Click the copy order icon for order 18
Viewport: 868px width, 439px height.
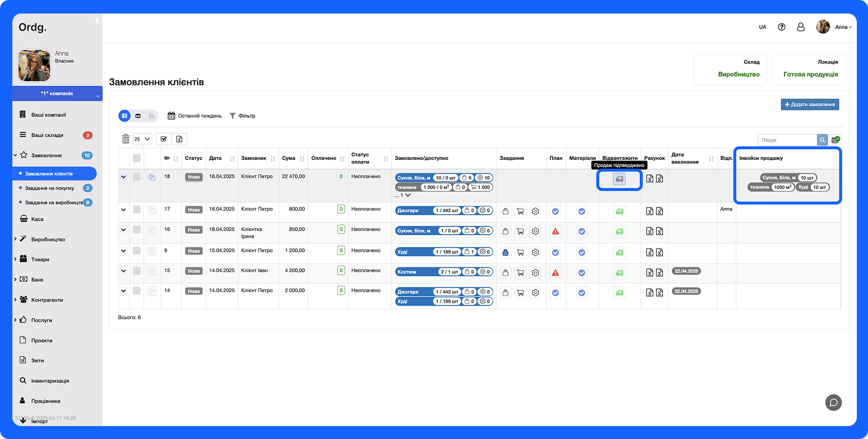[x=152, y=177]
